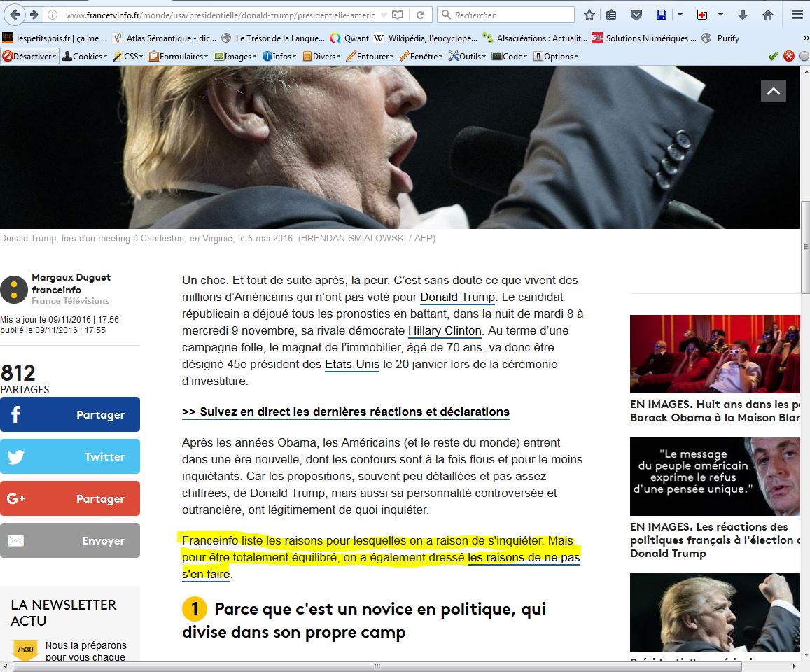The height and width of the screenshot is (672, 810).
Task: Expand the arrow next to save icon
Action: pyautogui.click(x=680, y=15)
